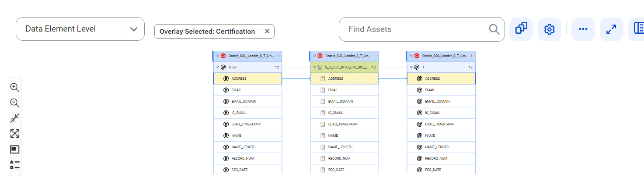The height and width of the screenshot is (178, 644).
Task: Click the S_to_T.ctl script icon
Action: [x=320, y=67]
